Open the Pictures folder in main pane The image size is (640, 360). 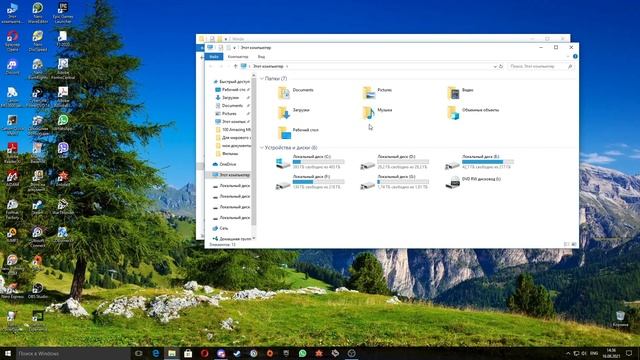377,92
